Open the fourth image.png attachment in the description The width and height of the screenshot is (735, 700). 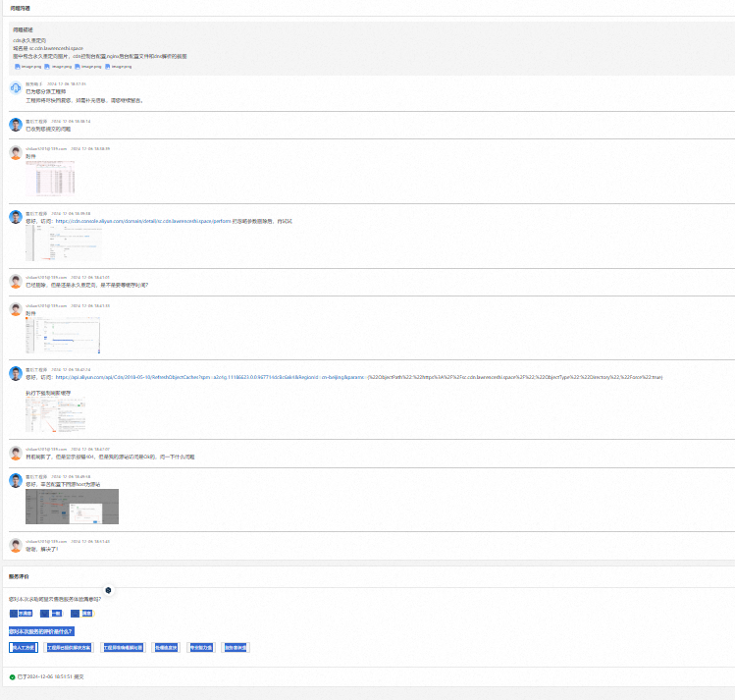[118, 67]
